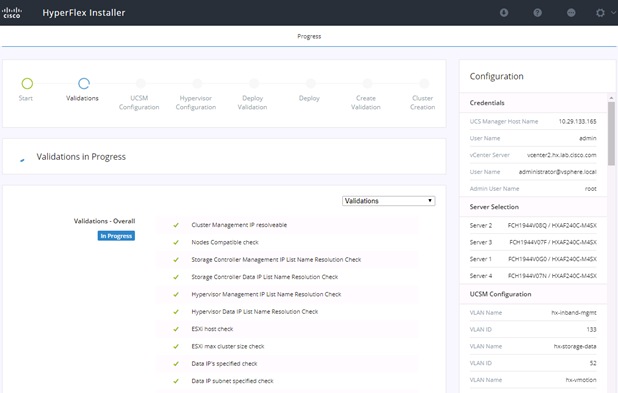Click the Validations - Overall label
The height and width of the screenshot is (393, 618).
pos(104,221)
